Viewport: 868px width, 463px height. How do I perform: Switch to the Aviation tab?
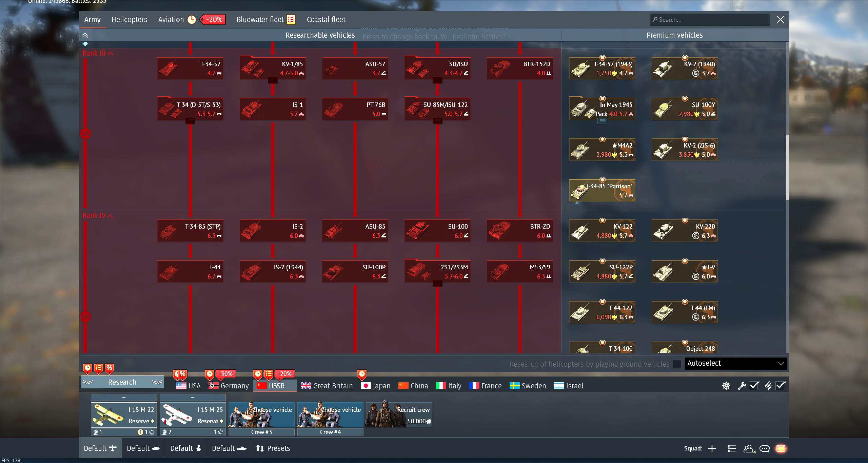point(171,20)
